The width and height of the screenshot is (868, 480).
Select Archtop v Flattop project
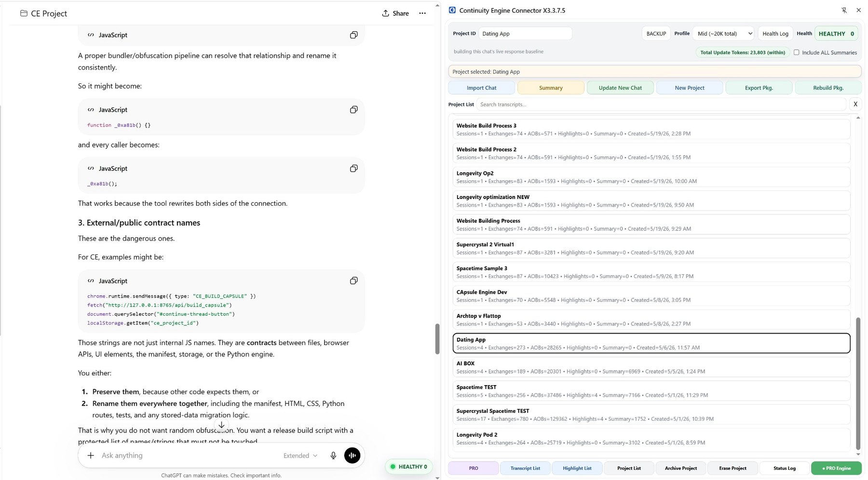pos(651,320)
